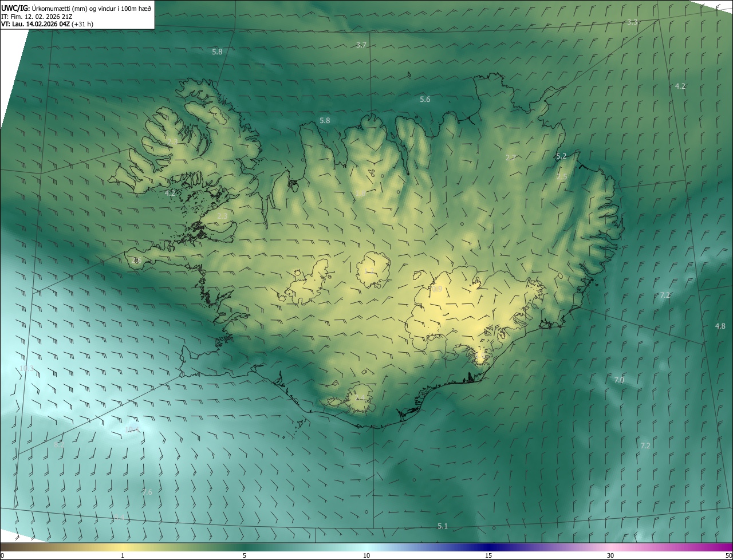This screenshot has width=733, height=560.
Task: Click the 30 tick on the colour scale
Action: pyautogui.click(x=610, y=555)
